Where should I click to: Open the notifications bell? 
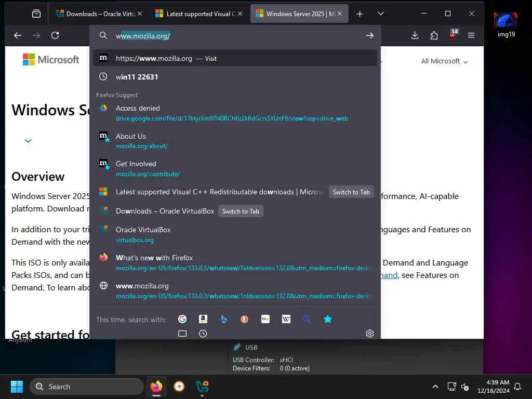517,387
